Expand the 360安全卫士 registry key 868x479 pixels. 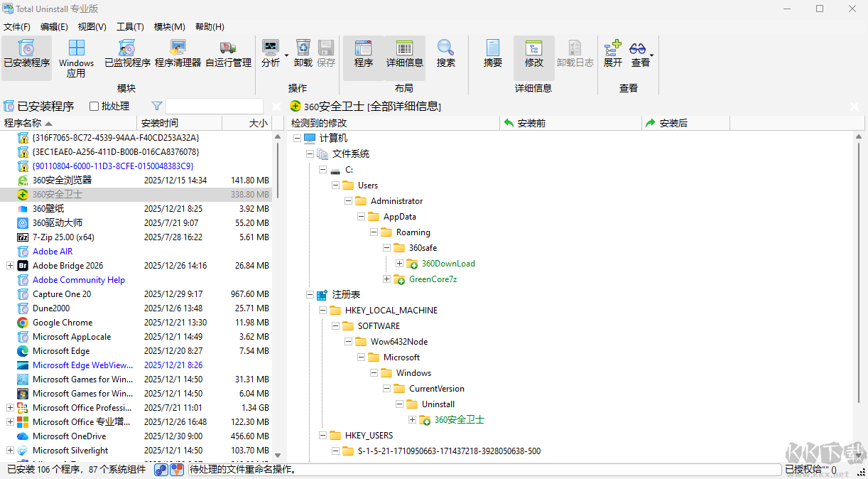tap(412, 420)
